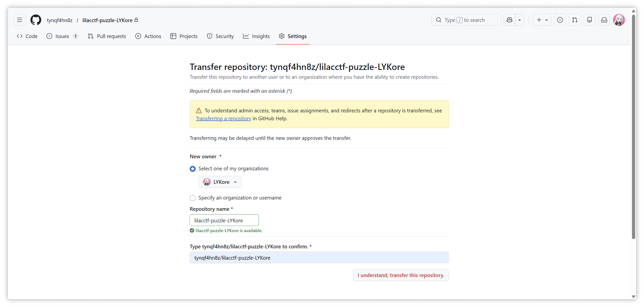This screenshot has width=644, height=307.
Task: Click "I understand, transfer this repository" button
Action: coord(401,275)
